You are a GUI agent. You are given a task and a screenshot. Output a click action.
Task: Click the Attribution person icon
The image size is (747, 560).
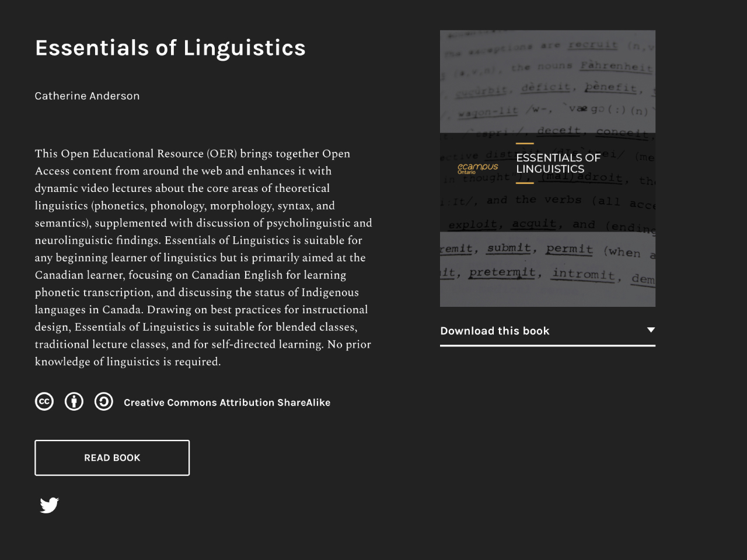pos(74,402)
